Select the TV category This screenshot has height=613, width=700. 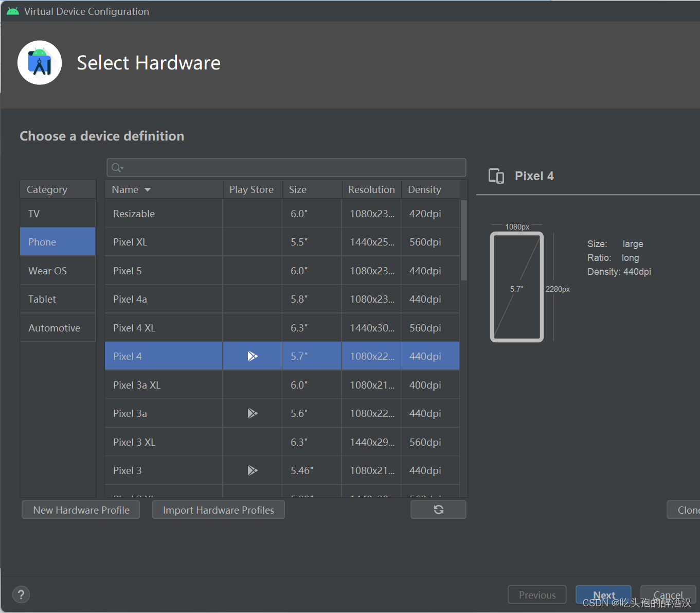[x=58, y=214]
